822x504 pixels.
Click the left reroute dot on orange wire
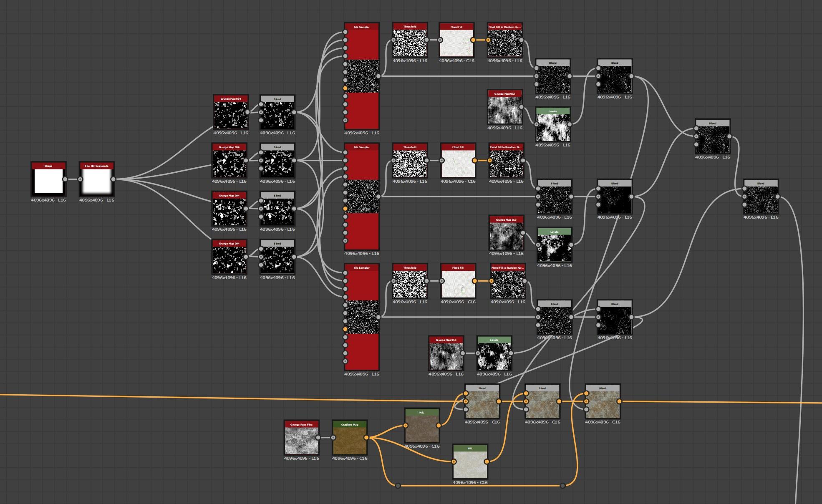398,486
